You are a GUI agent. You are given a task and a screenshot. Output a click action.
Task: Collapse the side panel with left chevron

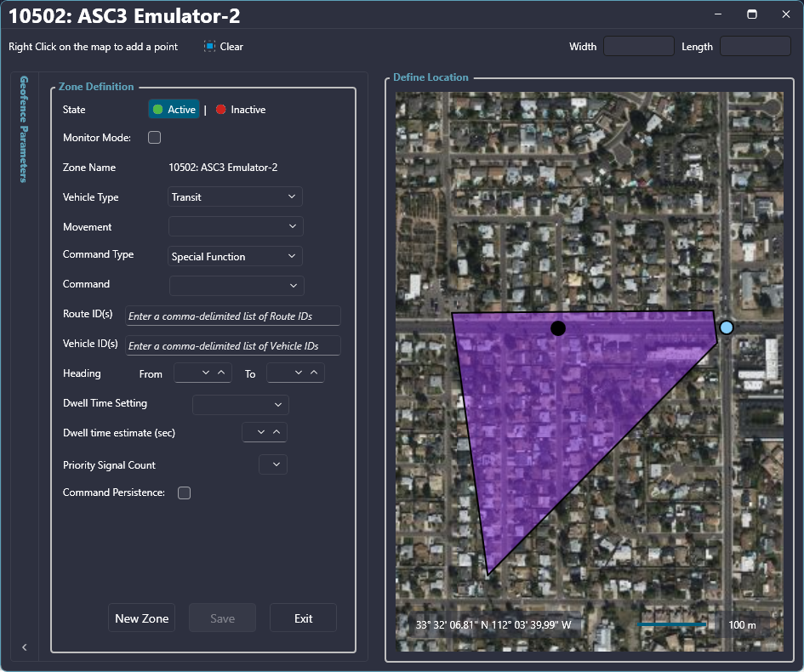(25, 647)
